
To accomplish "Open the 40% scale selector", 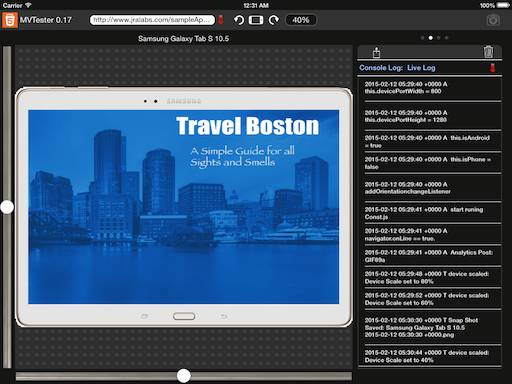I will point(301,20).
